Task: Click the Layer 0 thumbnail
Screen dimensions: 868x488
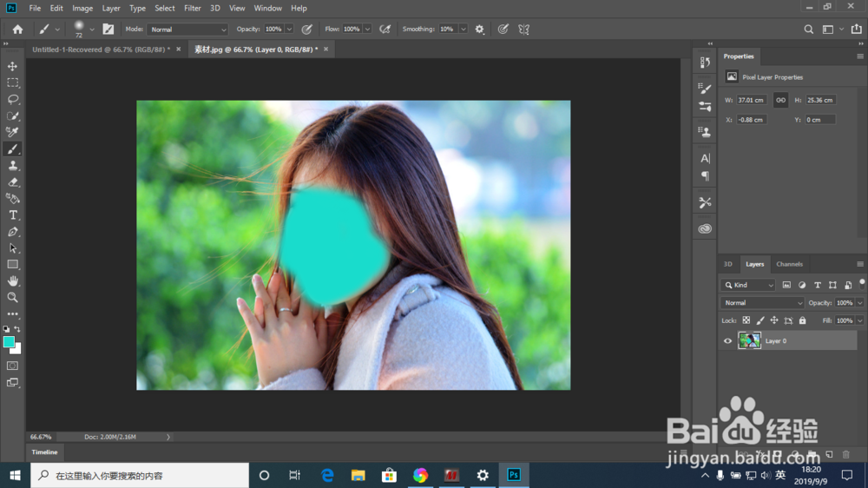Action: 750,340
